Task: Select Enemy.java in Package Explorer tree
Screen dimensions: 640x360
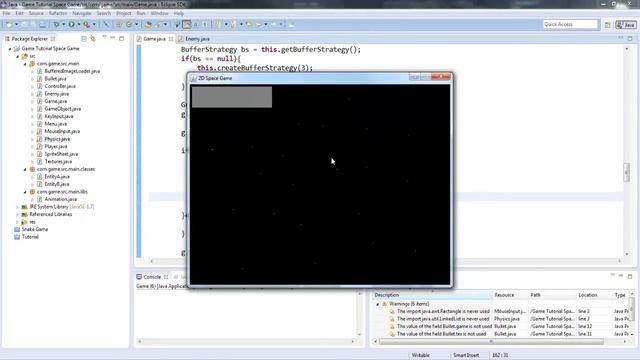Action: point(56,94)
